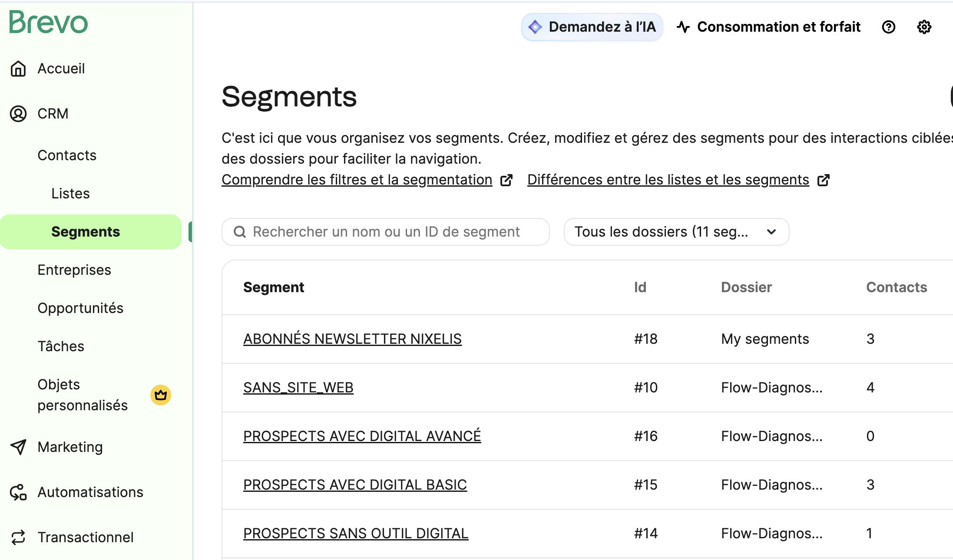Click the Accueil home icon
Viewport: 953px width, 560px height.
point(18,69)
